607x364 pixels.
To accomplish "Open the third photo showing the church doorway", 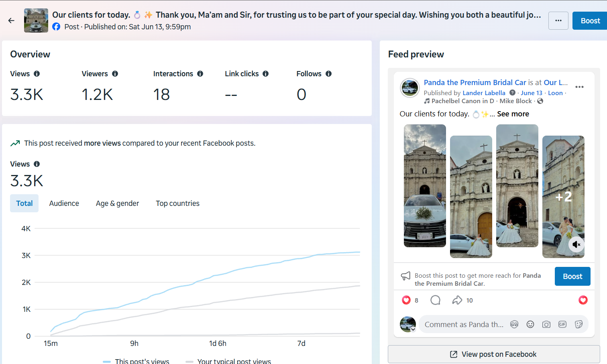I will click(x=517, y=186).
